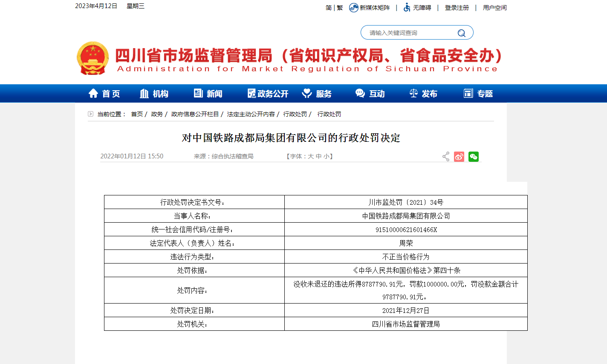This screenshot has height=364, width=607.
Task: Click cell 《中华人民共和国价格法》第四十条
Action: pos(406,270)
